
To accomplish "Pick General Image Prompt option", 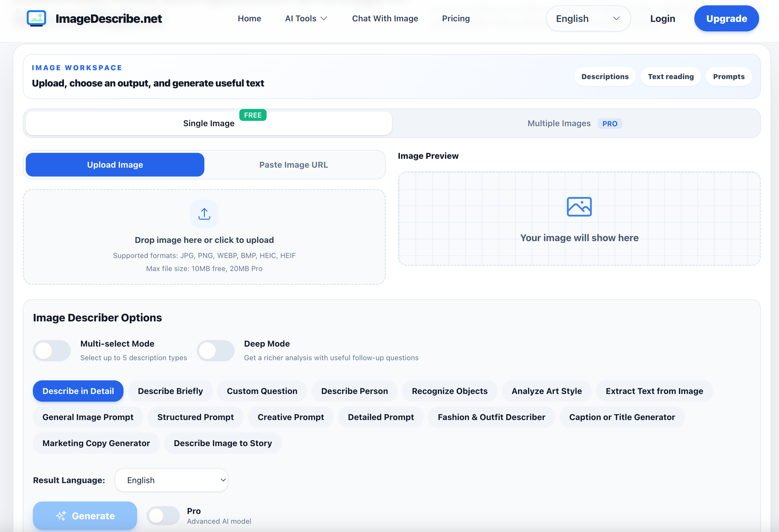I will click(88, 417).
